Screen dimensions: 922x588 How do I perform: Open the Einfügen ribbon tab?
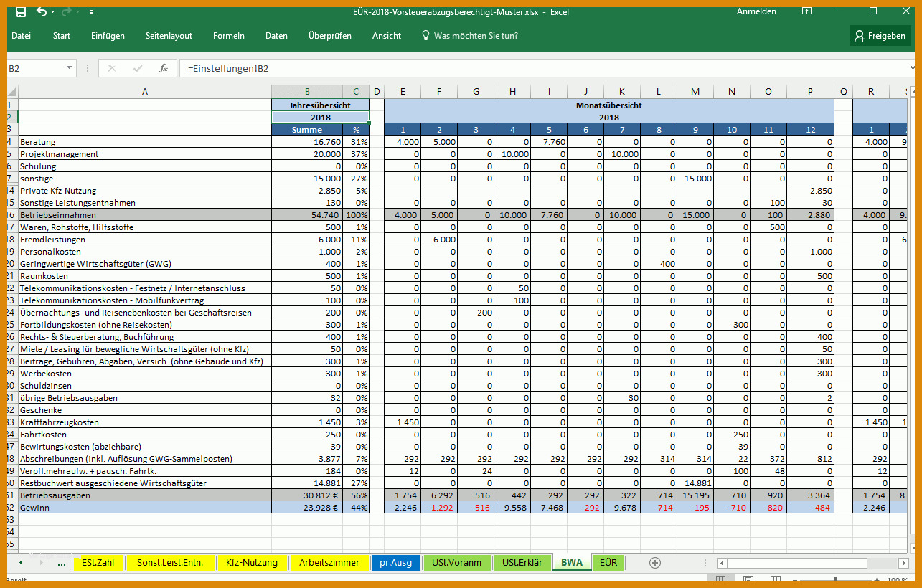click(108, 36)
